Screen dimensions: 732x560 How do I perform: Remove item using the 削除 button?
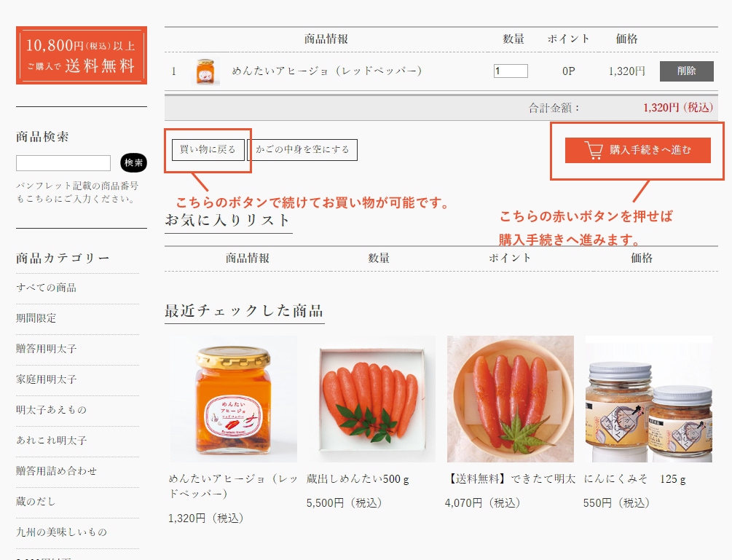point(686,71)
